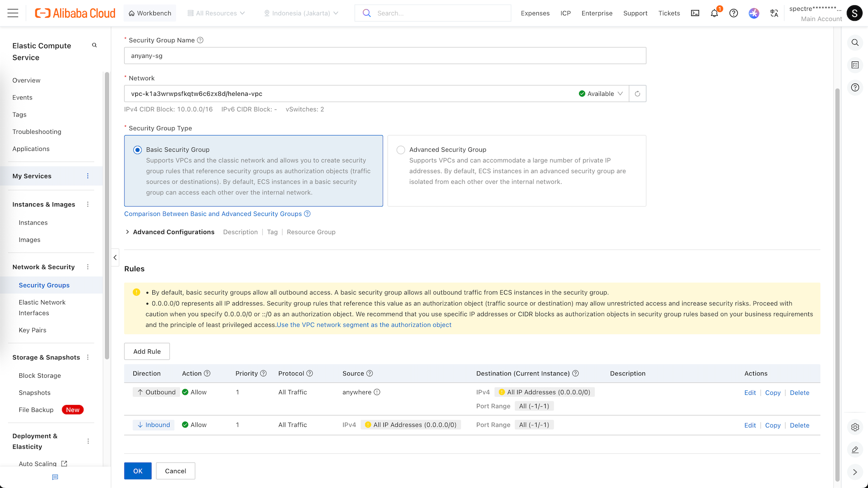Go to Instances in sidebar
The height and width of the screenshot is (488, 868).
(x=33, y=223)
